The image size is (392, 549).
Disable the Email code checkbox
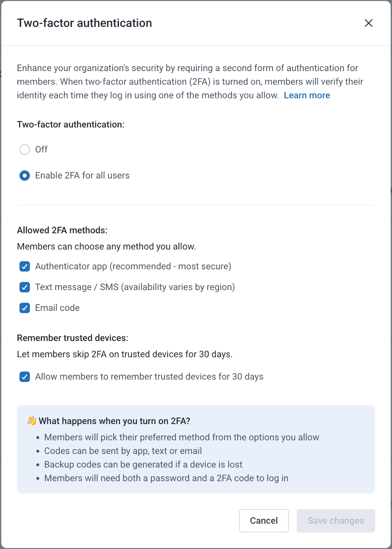(x=25, y=308)
